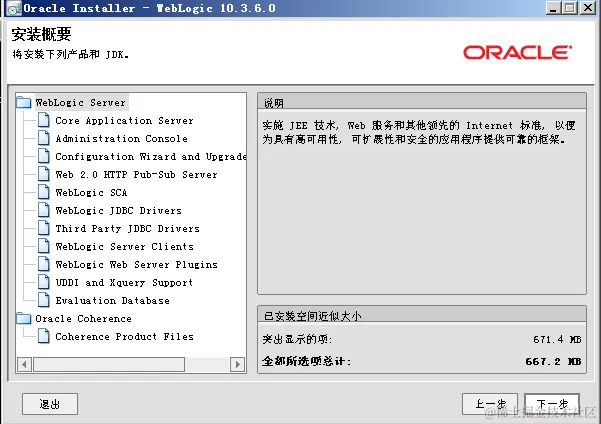The width and height of the screenshot is (601, 424).
Task: Click the Coherence Product Files file icon
Action: [x=44, y=336]
